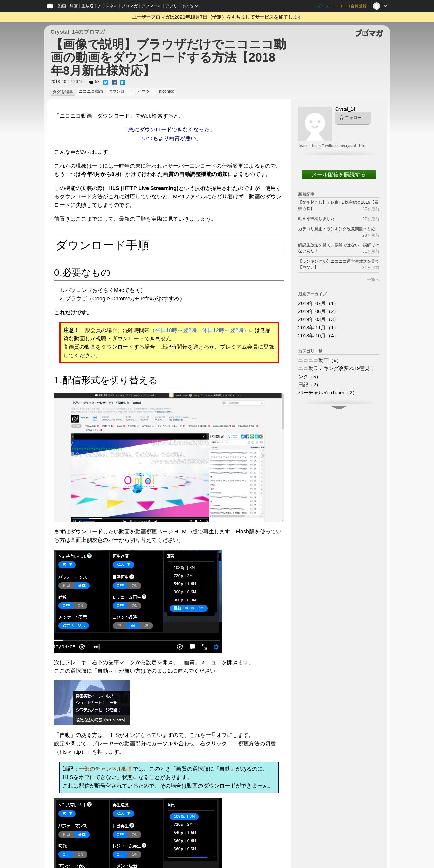Collapse the sidebar with the handle below categories
This screenshot has height=868, width=434.
tap(339, 407)
